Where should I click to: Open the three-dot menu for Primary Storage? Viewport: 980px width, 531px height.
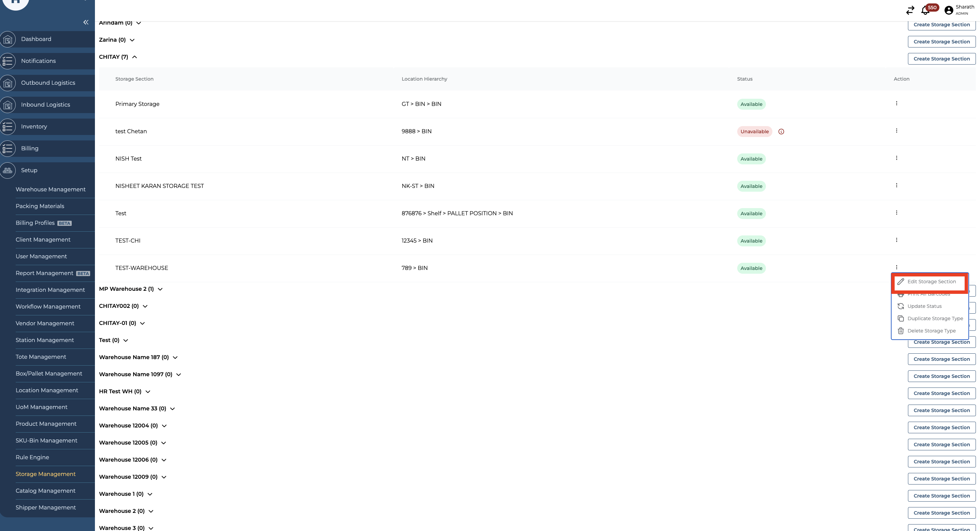pyautogui.click(x=896, y=104)
